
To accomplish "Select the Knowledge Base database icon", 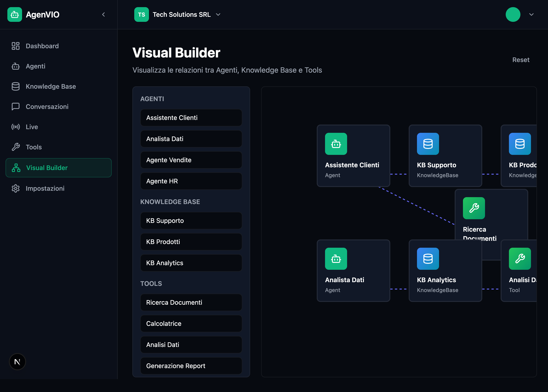I will pos(15,86).
